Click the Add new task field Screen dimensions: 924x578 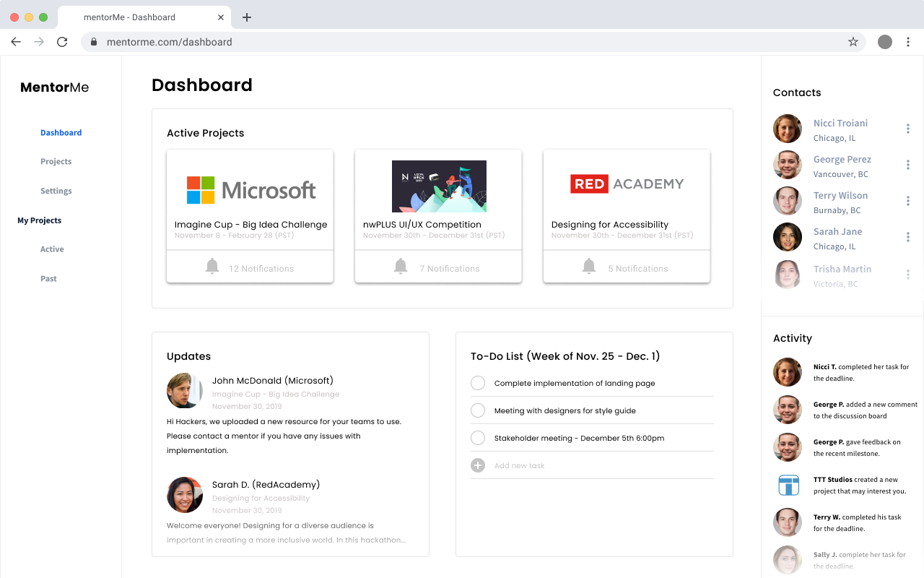click(592, 465)
